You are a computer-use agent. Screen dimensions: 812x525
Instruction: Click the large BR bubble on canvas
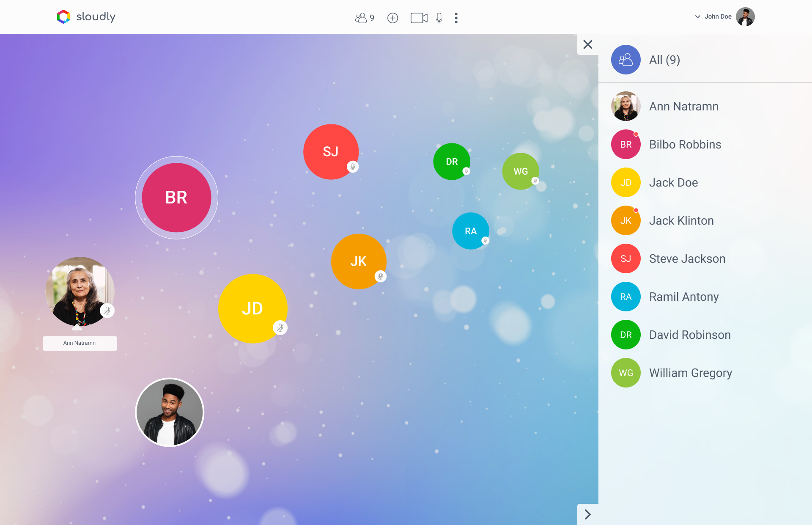tap(176, 198)
